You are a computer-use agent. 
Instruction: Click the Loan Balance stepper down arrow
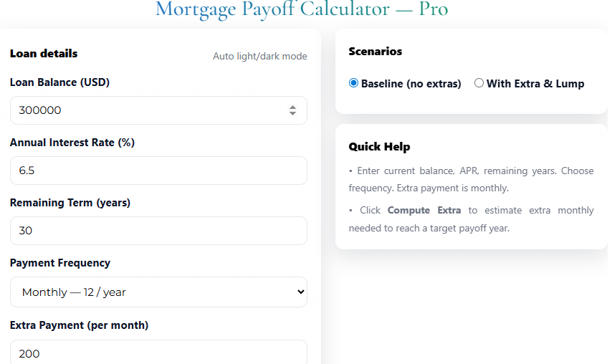click(x=292, y=114)
